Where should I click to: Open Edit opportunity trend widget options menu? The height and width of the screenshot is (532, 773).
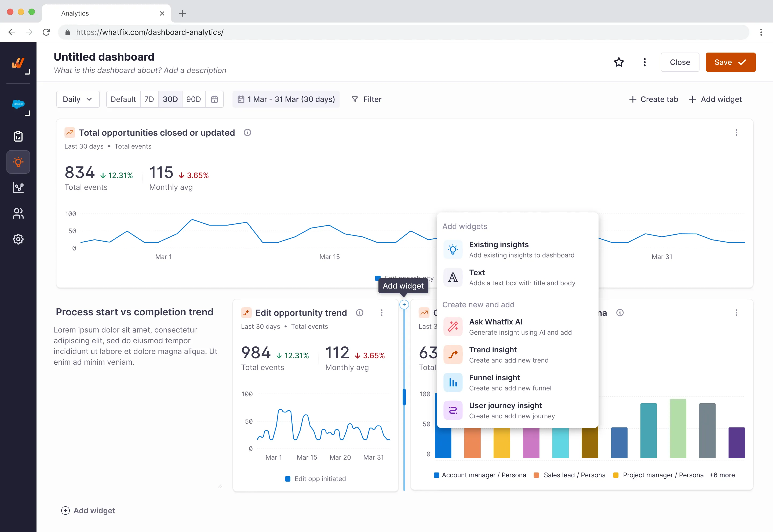381,313
